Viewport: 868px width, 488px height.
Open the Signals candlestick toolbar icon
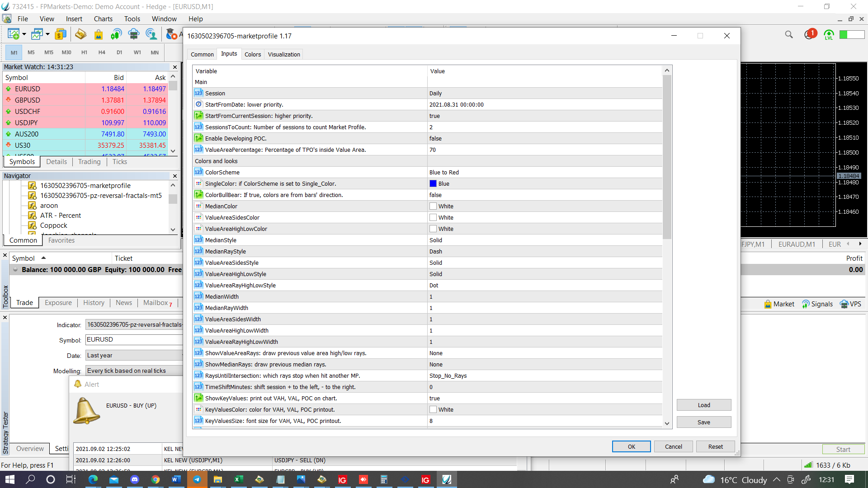[116, 34]
